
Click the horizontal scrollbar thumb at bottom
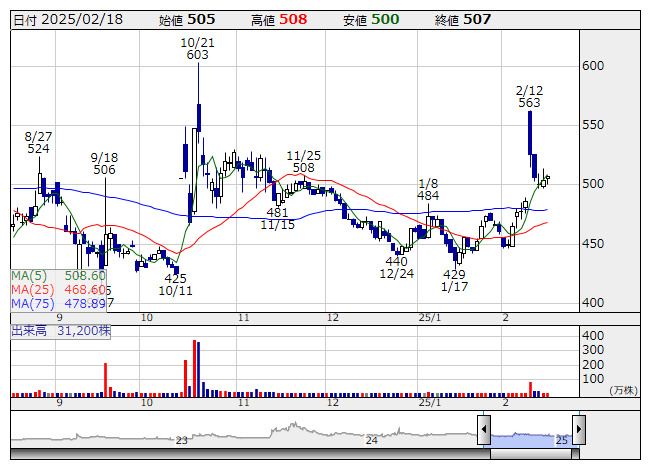(531, 454)
